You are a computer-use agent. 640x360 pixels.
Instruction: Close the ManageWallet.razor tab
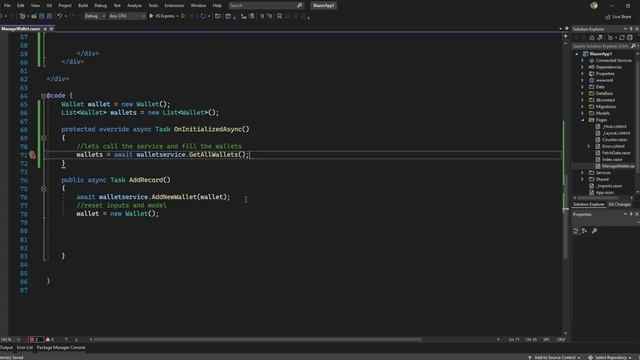point(51,29)
